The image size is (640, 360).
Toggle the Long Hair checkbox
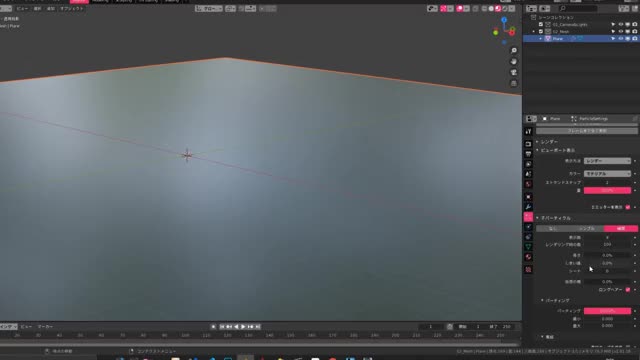[628, 290]
